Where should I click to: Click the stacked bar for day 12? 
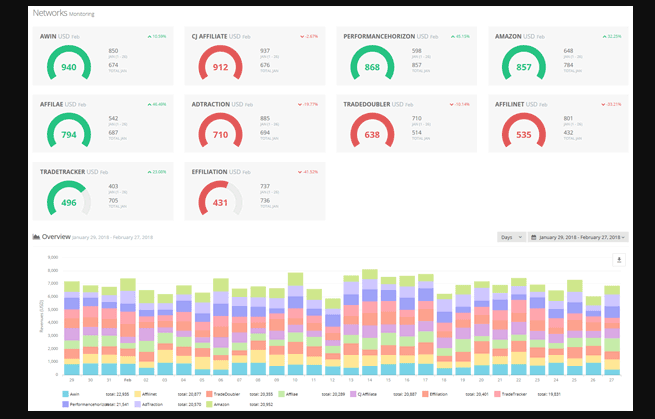click(x=333, y=336)
